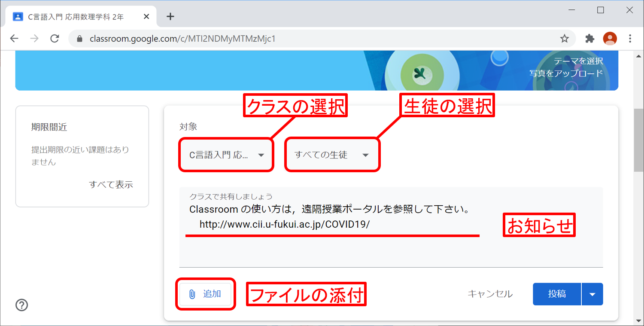Click テーマを選択 on the banner
The image size is (644, 326).
click(x=578, y=61)
